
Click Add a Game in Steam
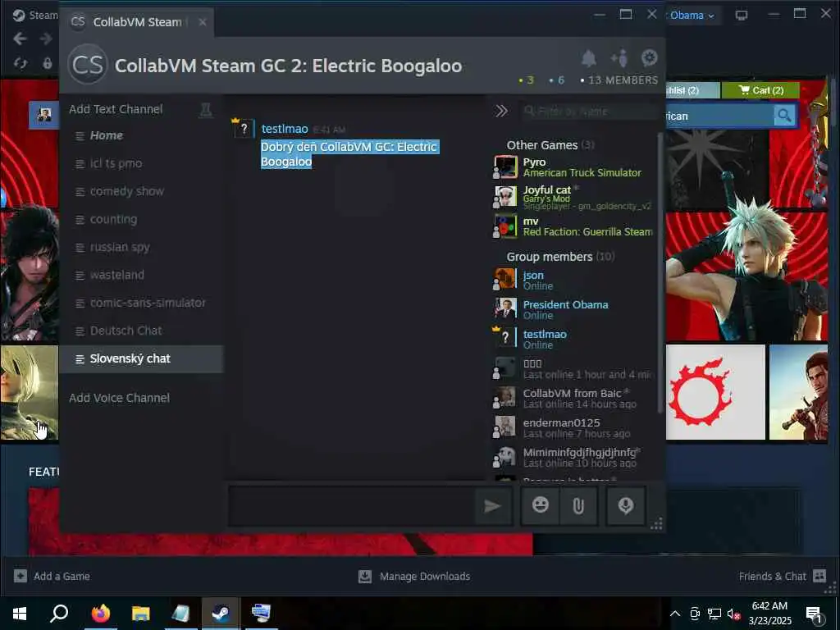(x=52, y=577)
